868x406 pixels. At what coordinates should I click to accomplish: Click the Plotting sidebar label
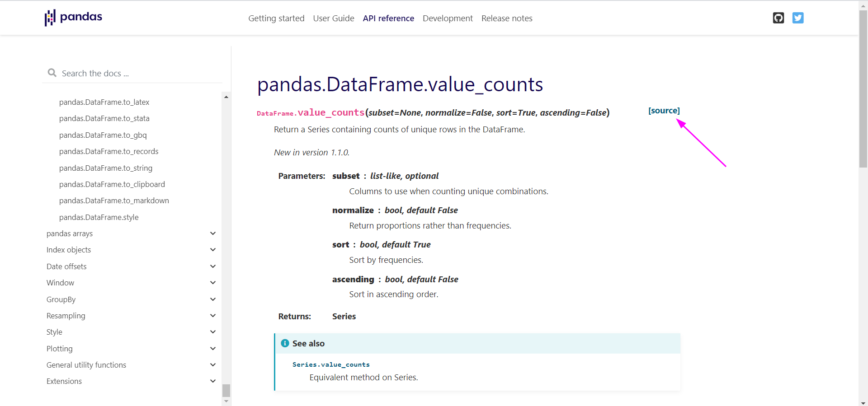coord(59,349)
